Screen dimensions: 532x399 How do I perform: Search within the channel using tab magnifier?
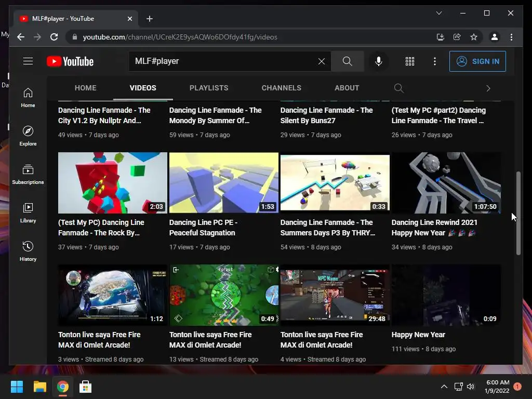click(x=398, y=88)
